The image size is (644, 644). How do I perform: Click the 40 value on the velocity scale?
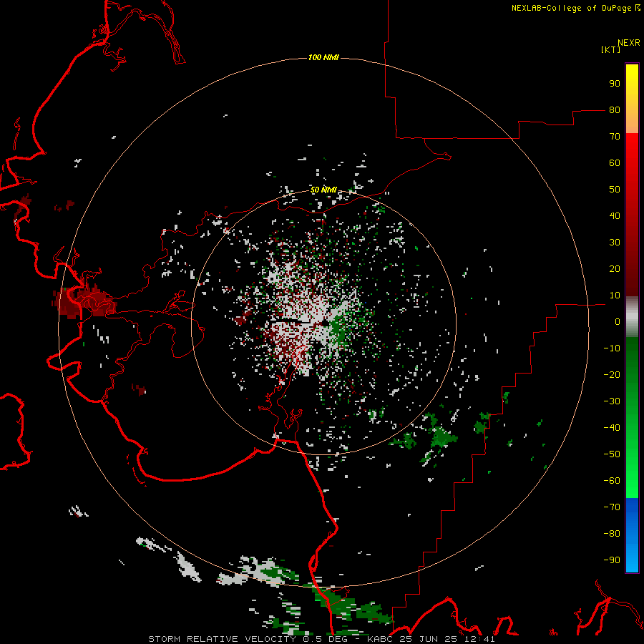click(x=615, y=215)
